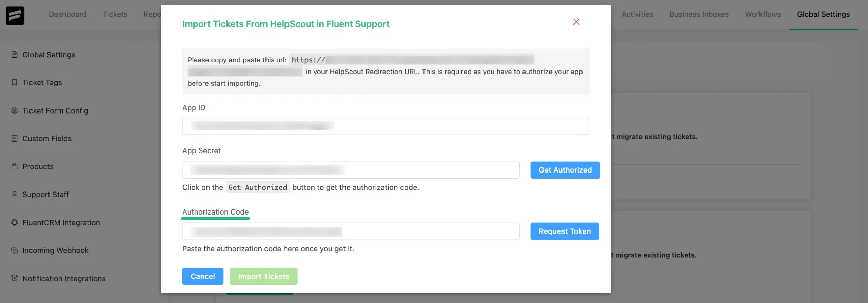
Task: Open the Workflows tab
Action: [x=763, y=14]
